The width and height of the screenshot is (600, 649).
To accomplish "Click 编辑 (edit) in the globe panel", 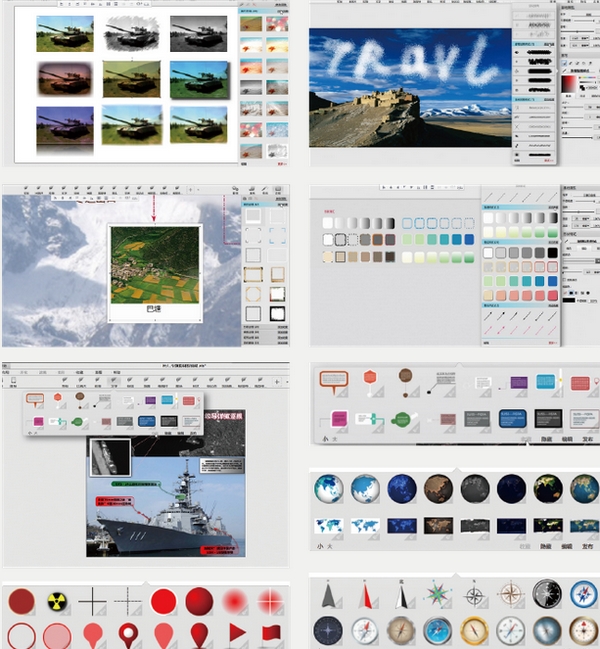I will [568, 547].
